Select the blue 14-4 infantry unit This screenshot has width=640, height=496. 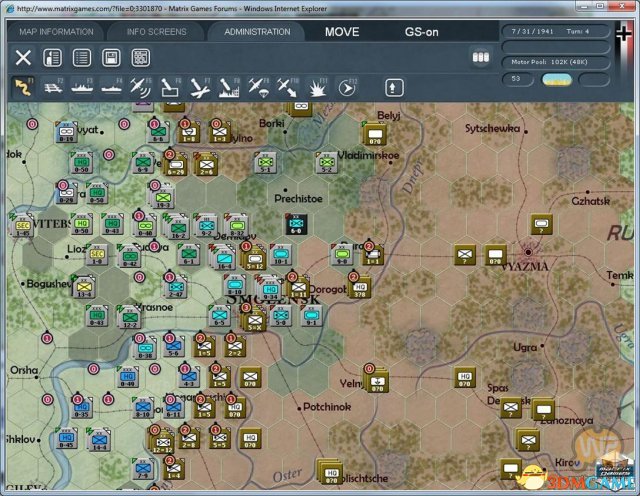pos(99,440)
